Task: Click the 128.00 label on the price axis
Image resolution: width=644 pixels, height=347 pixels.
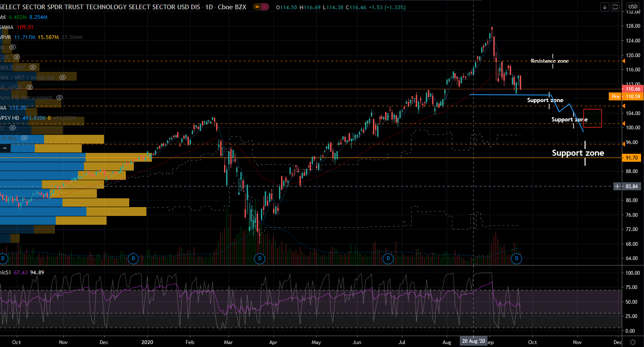Action: tap(633, 26)
